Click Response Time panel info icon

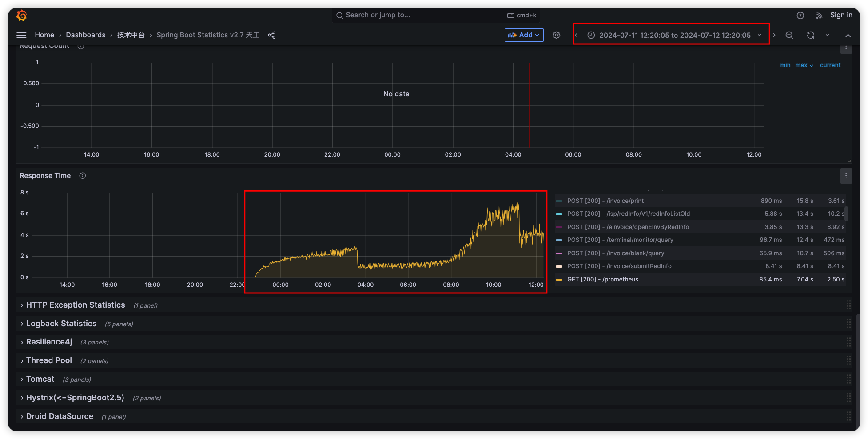(x=82, y=176)
